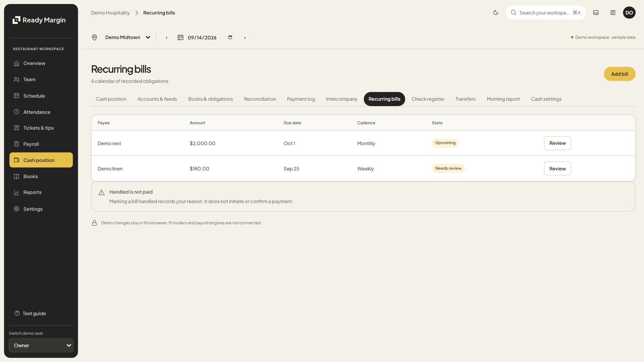
Task: Review the Demo rent bill
Action: click(557, 143)
